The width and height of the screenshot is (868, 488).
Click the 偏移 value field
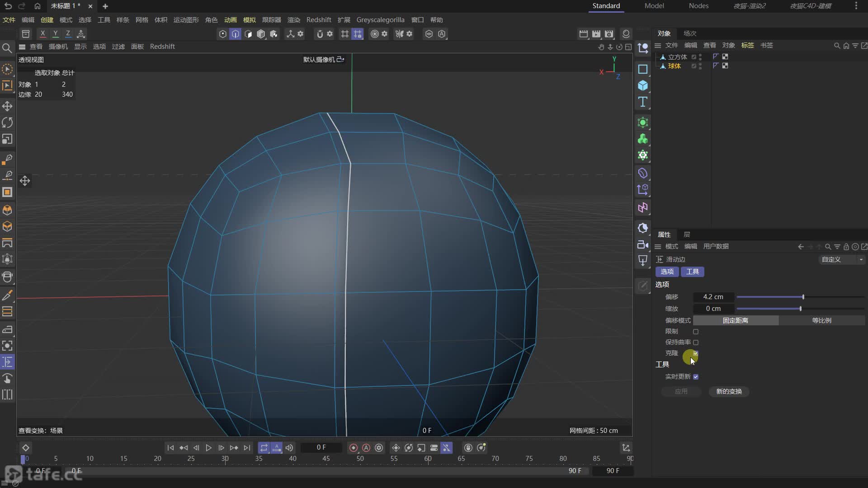coord(713,297)
